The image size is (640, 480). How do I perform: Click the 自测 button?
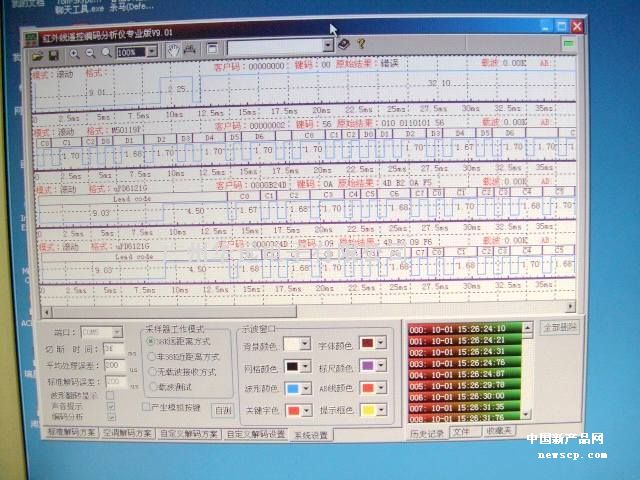223,410
